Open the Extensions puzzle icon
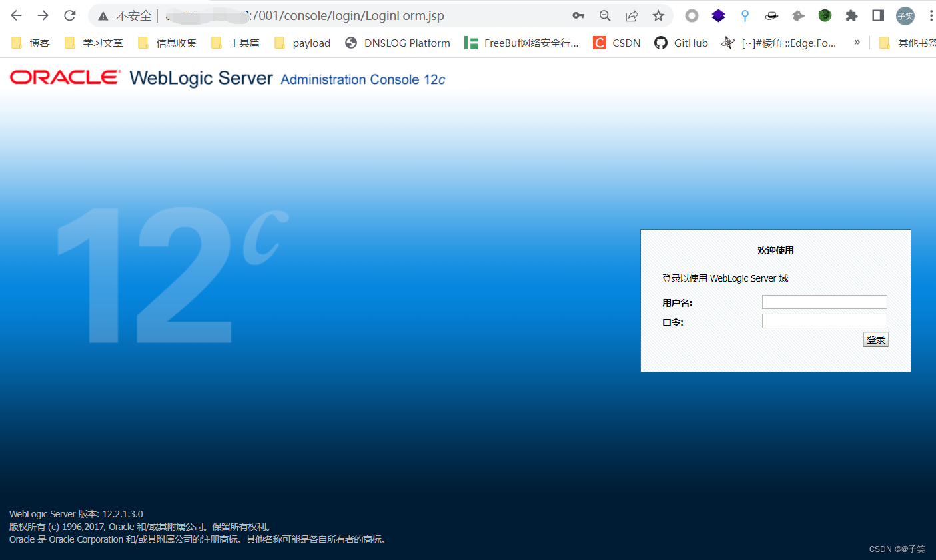Screen dimensions: 936x560 click(x=851, y=15)
